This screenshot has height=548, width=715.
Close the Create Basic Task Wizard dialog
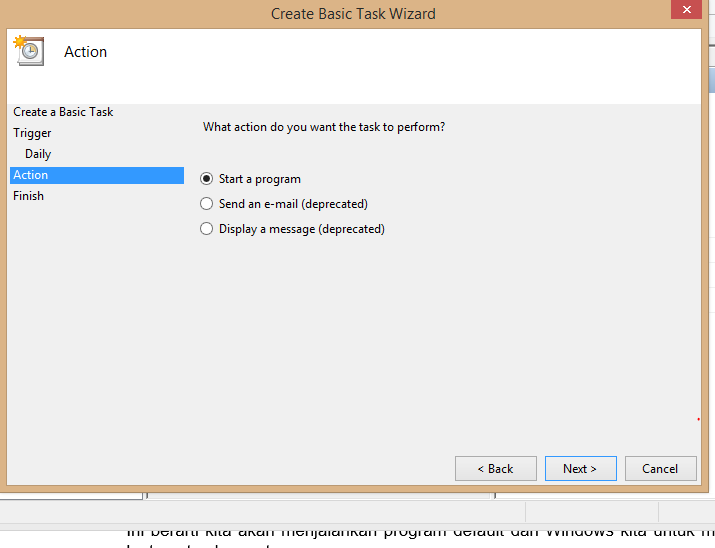[x=686, y=9]
